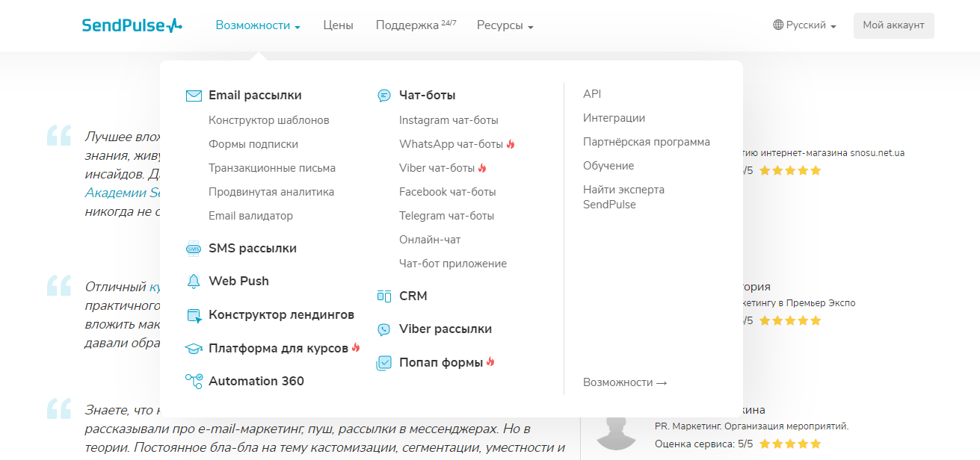
Task: Click the graduation cap courses icon
Action: pyautogui.click(x=194, y=349)
